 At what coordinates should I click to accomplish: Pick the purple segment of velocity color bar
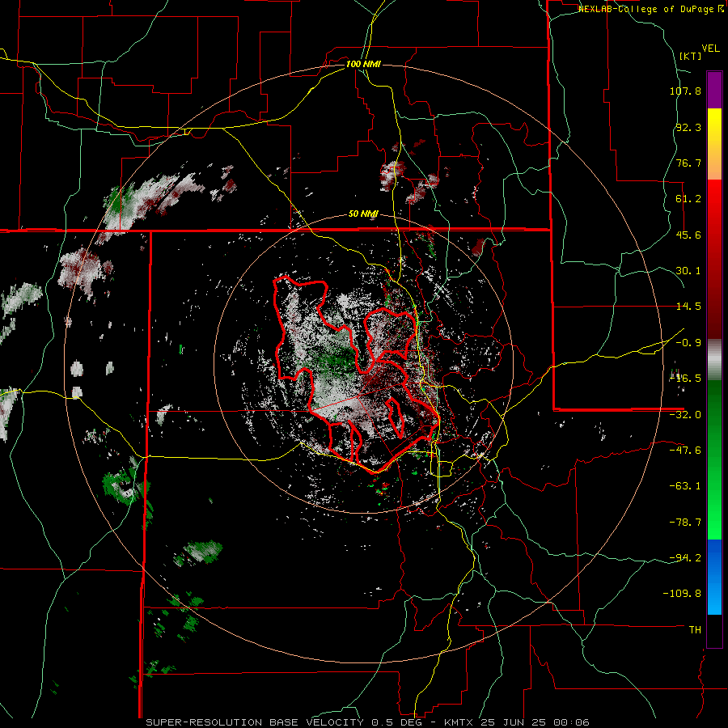[x=714, y=90]
